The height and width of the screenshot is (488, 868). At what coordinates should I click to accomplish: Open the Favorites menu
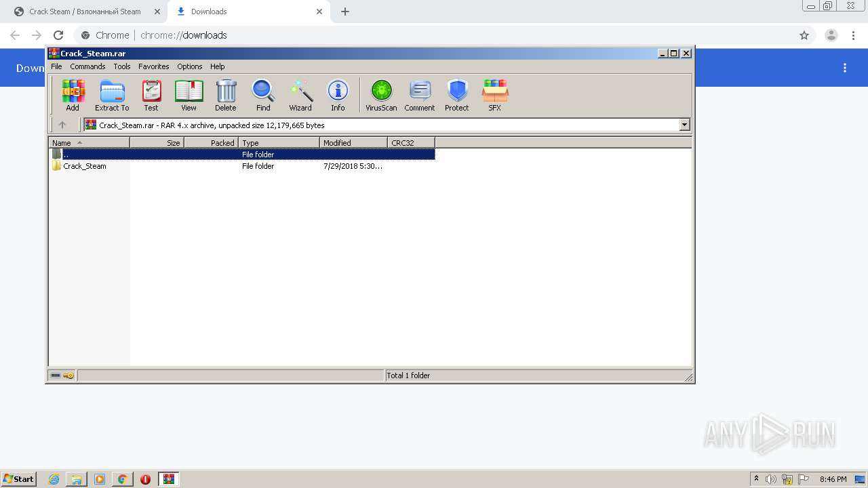(154, 66)
